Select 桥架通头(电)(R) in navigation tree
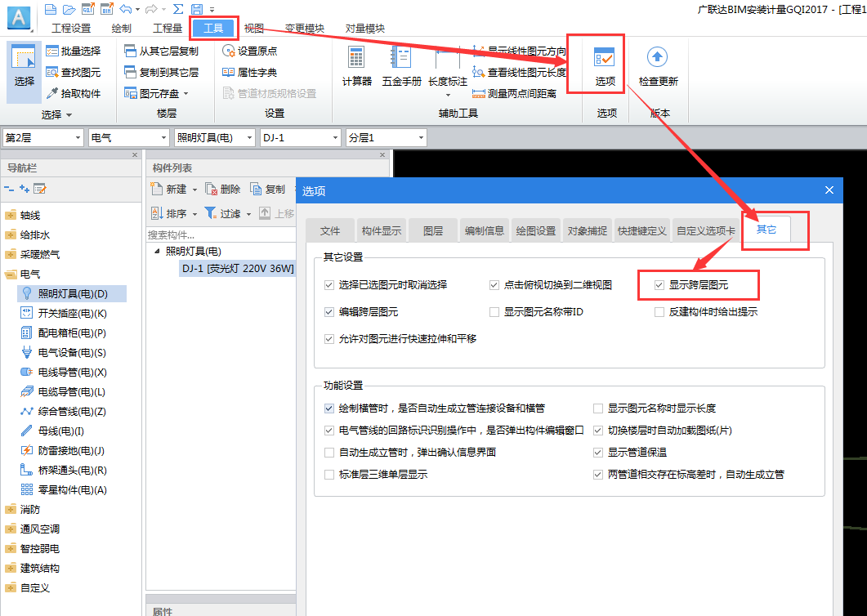This screenshot has width=867, height=616. click(64, 470)
